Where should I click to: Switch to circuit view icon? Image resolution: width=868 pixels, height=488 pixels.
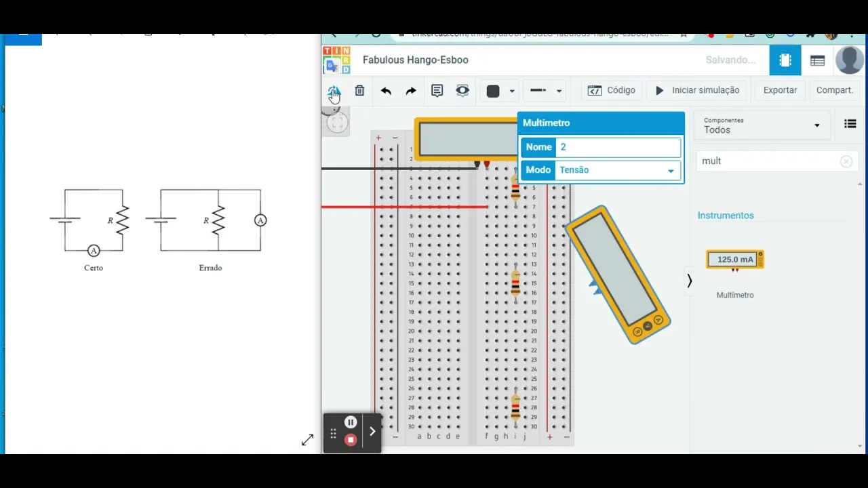point(785,60)
